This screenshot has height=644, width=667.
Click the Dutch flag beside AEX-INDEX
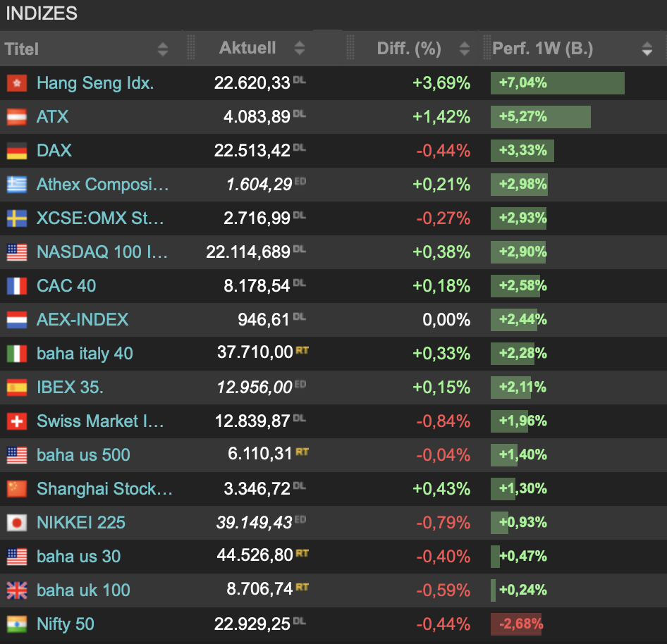pyautogui.click(x=17, y=320)
